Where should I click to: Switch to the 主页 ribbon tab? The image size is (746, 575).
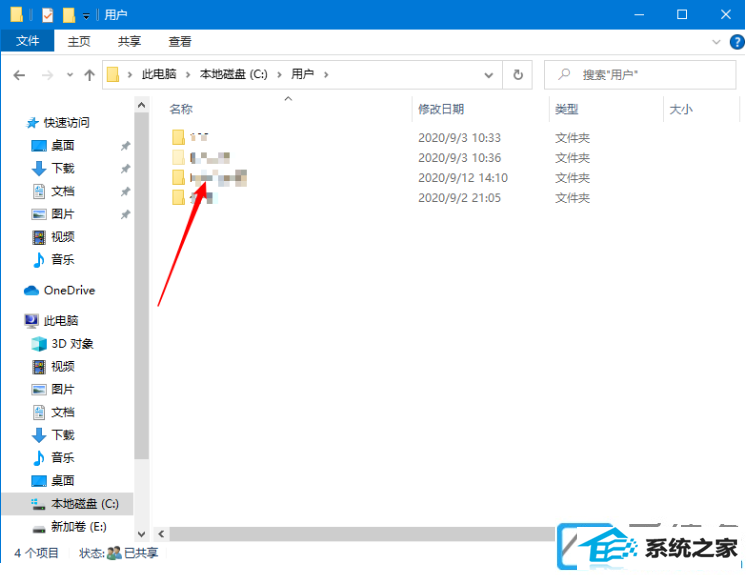(x=79, y=41)
